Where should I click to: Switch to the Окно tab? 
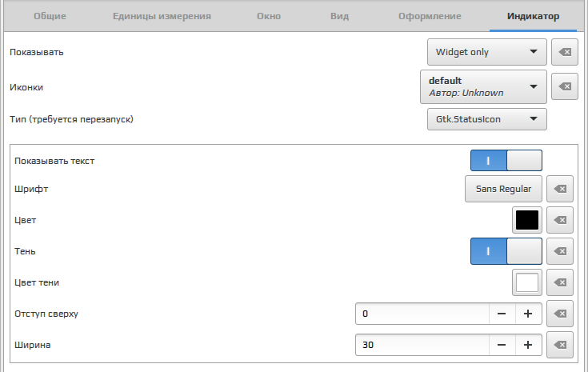tap(269, 16)
